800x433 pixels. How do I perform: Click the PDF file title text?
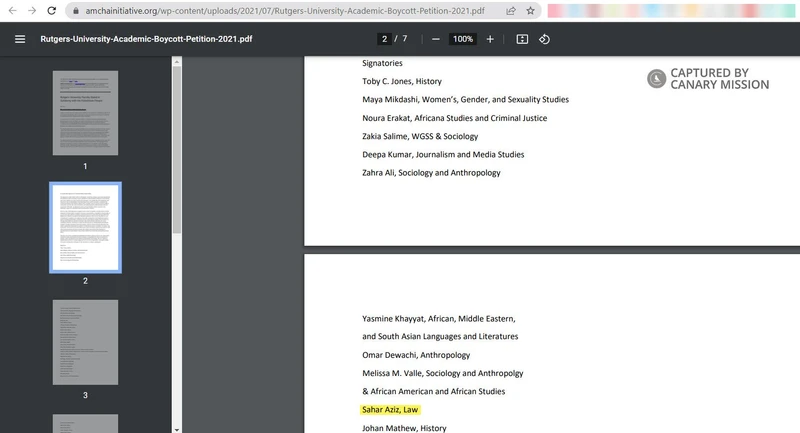146,39
